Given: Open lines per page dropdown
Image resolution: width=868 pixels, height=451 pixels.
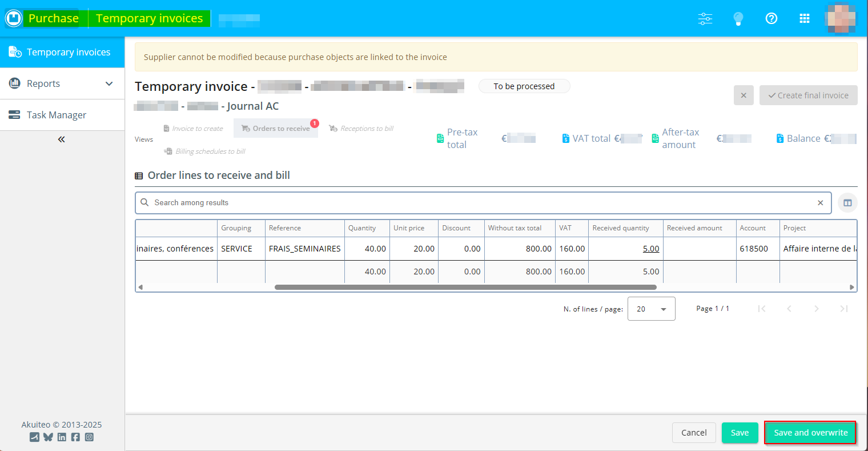Looking at the screenshot, I should click(x=651, y=309).
